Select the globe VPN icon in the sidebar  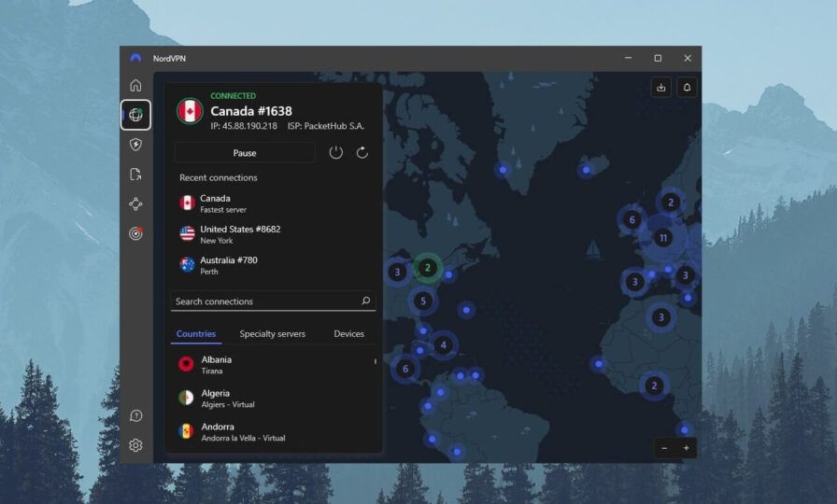click(x=135, y=115)
